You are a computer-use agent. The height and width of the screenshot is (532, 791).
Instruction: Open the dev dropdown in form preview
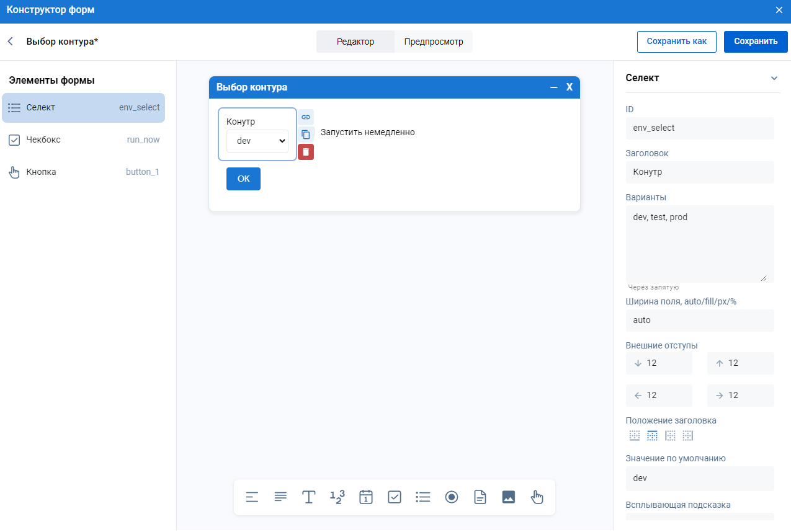(x=257, y=141)
